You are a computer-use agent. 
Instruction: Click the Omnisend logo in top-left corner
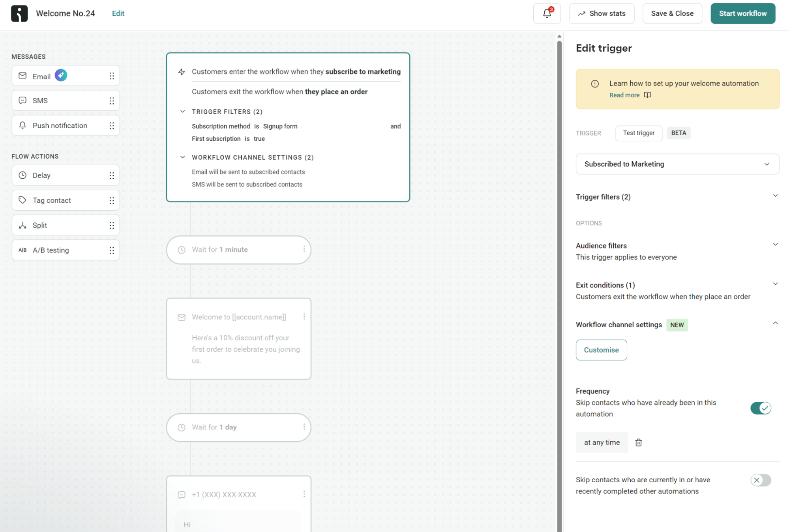coord(19,13)
